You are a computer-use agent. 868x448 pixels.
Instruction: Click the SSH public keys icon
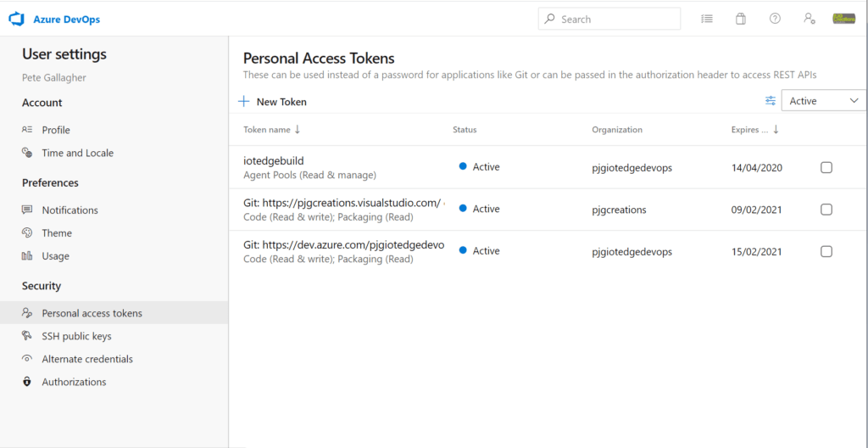27,336
